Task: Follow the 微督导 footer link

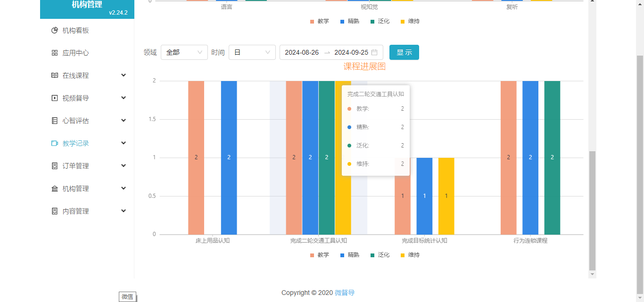Action: 345,293
